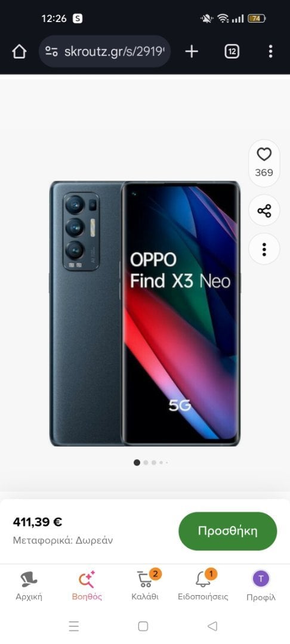
Task: Select the third image carousel dot
Action: 153,463
